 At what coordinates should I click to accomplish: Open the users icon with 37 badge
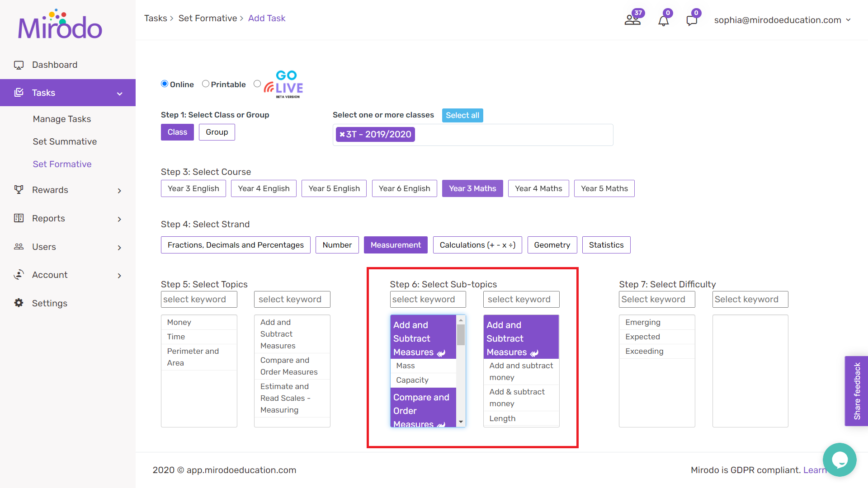pyautogui.click(x=633, y=20)
